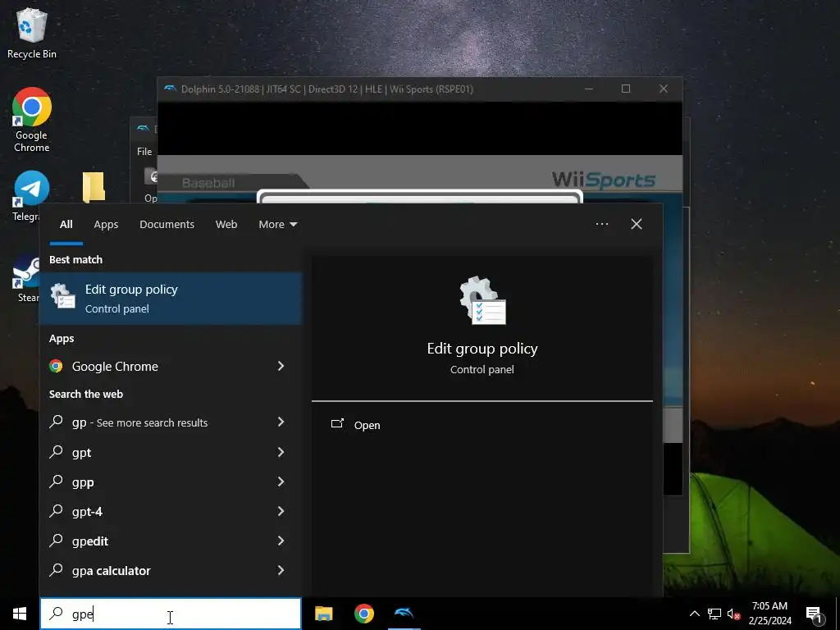Click the search magnifier in taskbar box

(57, 614)
